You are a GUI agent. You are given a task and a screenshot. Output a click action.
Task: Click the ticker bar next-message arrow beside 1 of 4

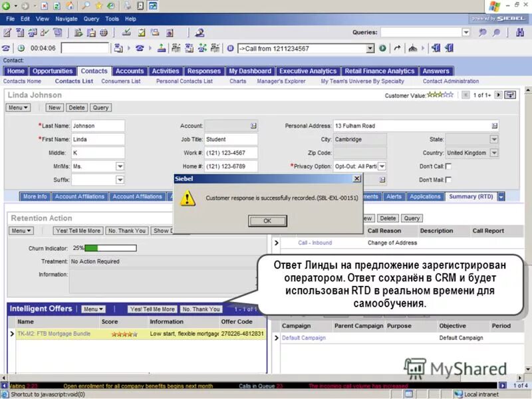pos(503,386)
